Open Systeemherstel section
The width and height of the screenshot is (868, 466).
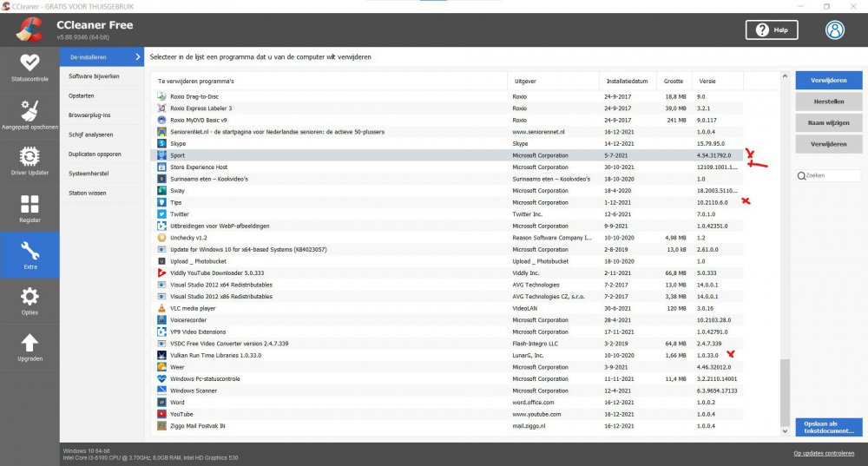(x=102, y=174)
